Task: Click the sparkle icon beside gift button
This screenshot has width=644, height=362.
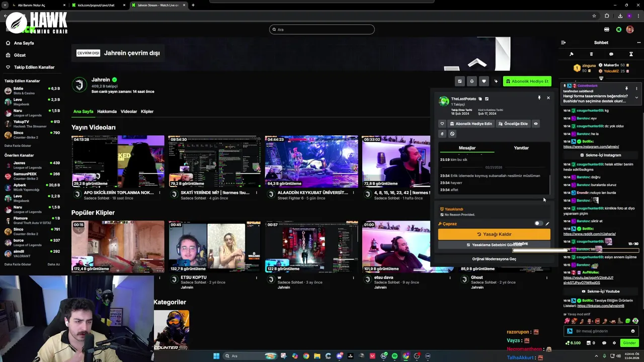Action: coord(496,81)
